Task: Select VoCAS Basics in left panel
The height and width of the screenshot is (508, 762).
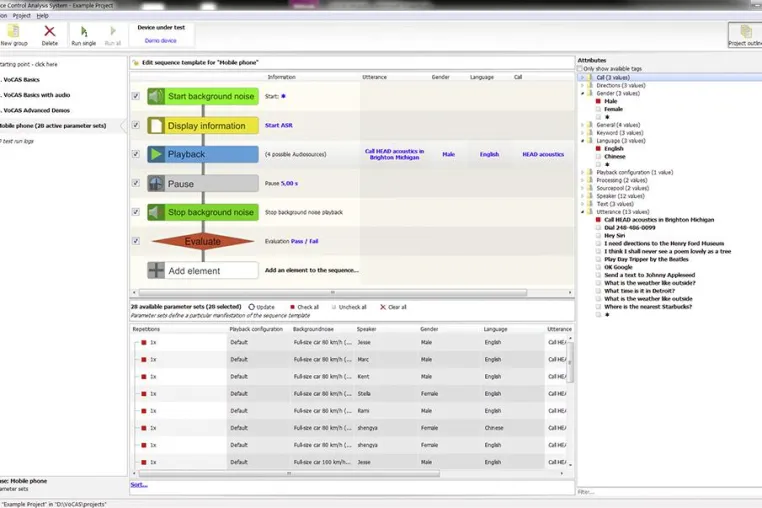Action: [21, 80]
